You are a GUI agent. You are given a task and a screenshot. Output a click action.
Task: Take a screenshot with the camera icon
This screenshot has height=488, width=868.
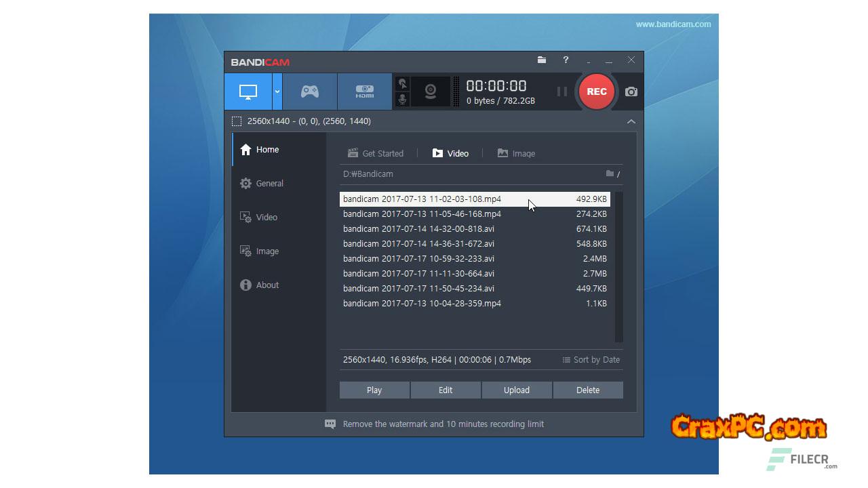(631, 91)
